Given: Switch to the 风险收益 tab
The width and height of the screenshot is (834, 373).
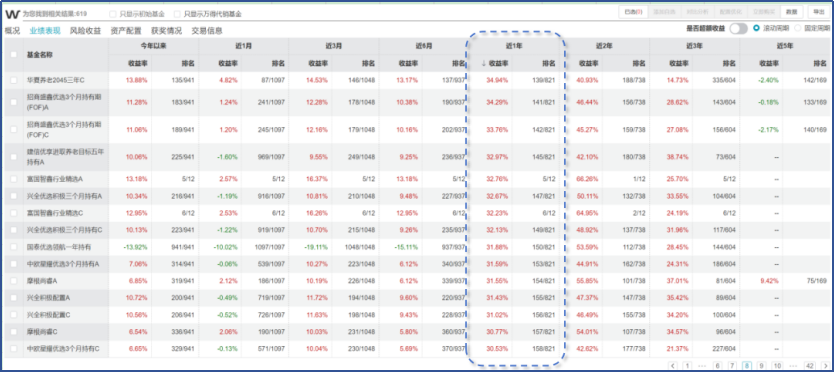Looking at the screenshot, I should click(85, 31).
